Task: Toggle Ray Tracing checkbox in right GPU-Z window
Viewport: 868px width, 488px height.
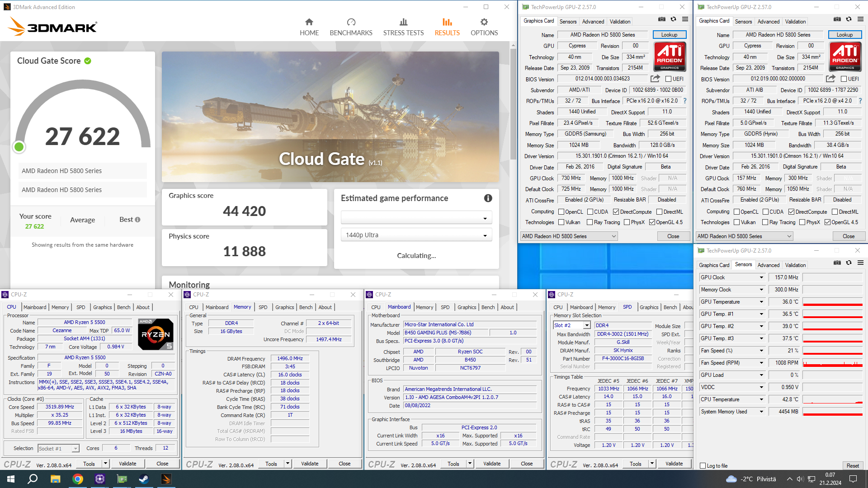Action: [765, 222]
